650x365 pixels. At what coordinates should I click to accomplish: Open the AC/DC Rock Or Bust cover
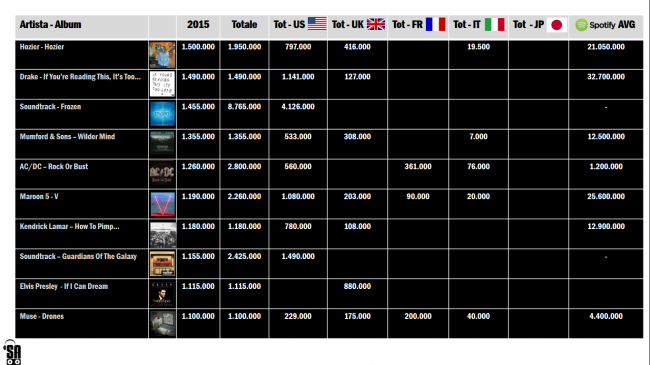click(162, 174)
